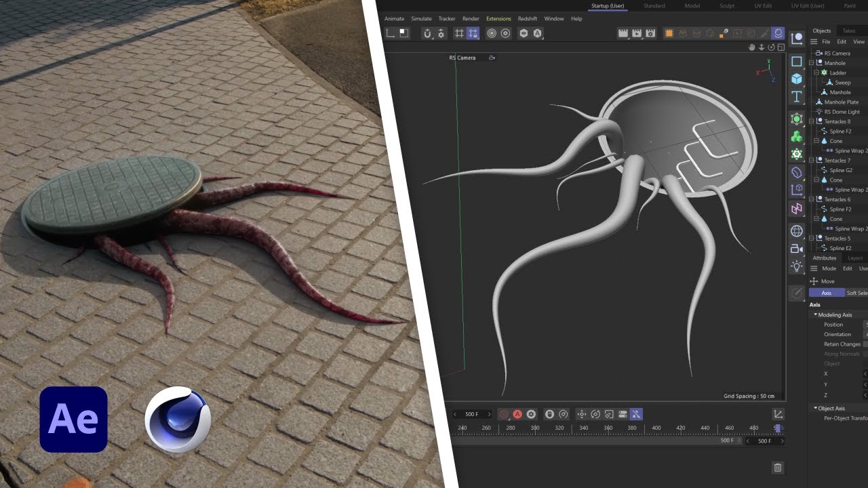Select the Objects manager tab
Viewport: 868px width, 488px height.
[821, 30]
